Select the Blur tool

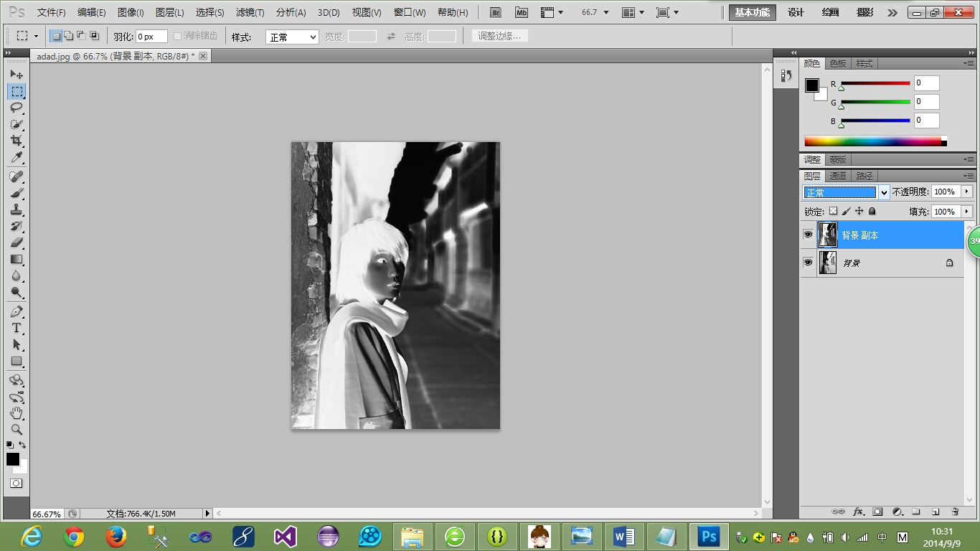[x=17, y=275]
